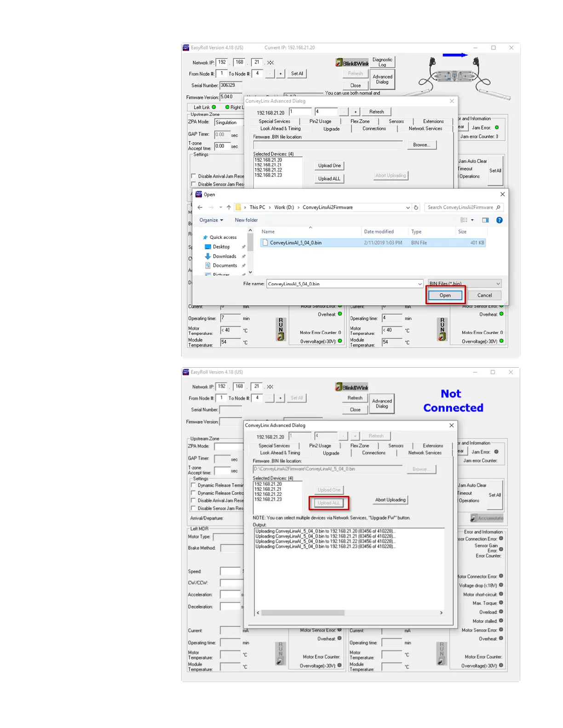563x728 pixels.
Task: Click Cancel in the Open dialog
Action: (484, 296)
